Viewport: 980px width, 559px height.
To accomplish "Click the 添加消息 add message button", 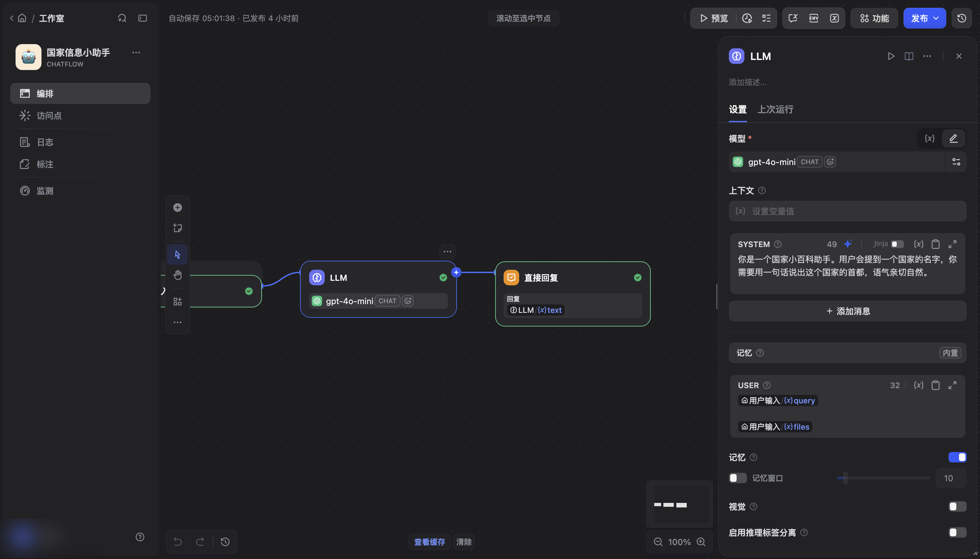I will pyautogui.click(x=847, y=311).
